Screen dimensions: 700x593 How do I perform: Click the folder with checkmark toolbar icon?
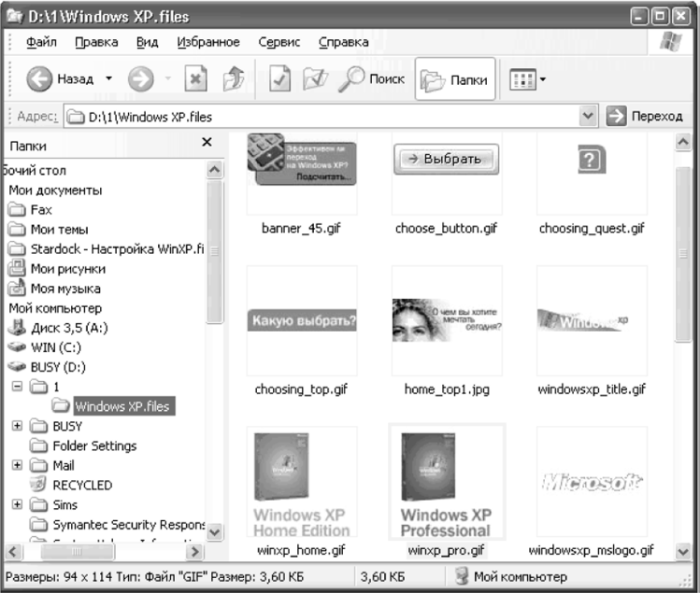315,79
